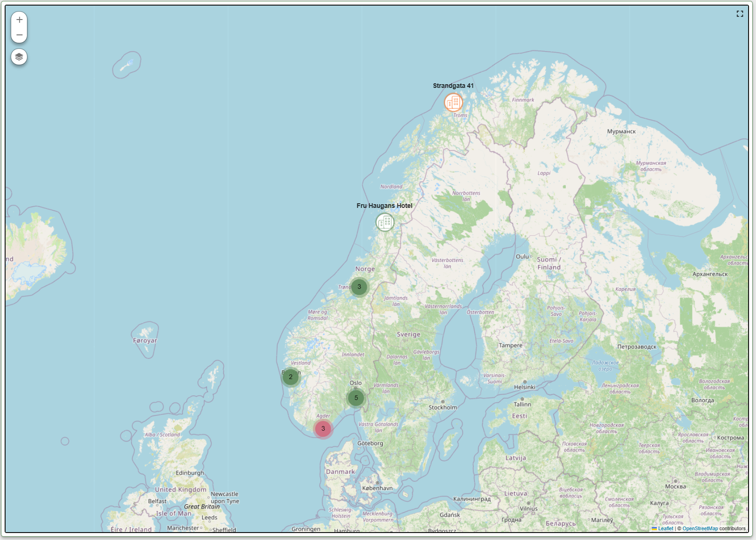
Task: Click the Helsinki city label
Action: (525, 387)
